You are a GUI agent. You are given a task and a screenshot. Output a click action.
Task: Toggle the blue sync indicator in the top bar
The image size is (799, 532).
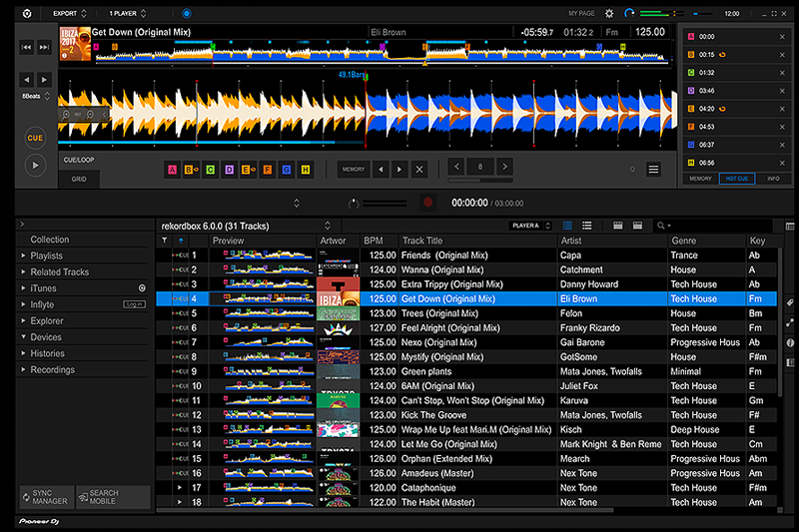click(x=186, y=14)
